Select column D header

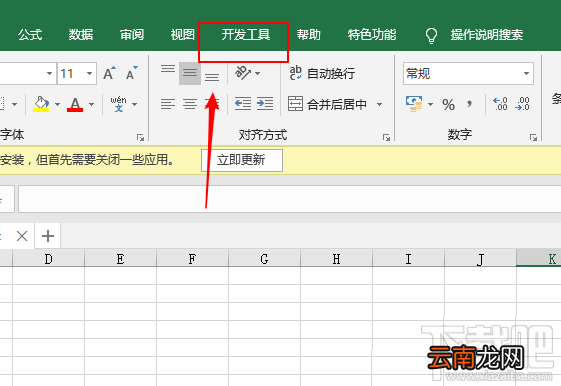click(48, 258)
